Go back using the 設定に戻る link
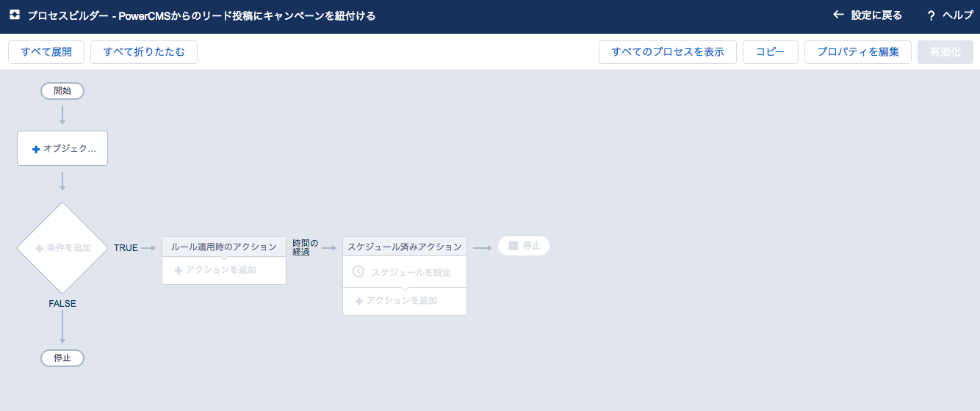Screen dimensions: 980x411 click(876, 15)
